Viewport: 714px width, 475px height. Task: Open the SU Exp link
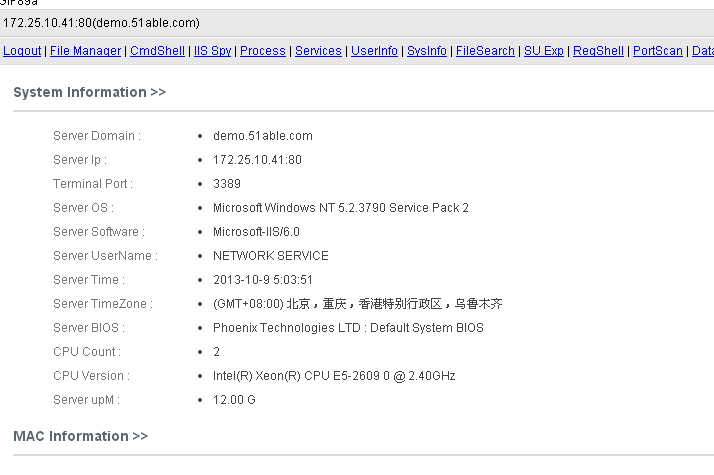[544, 51]
